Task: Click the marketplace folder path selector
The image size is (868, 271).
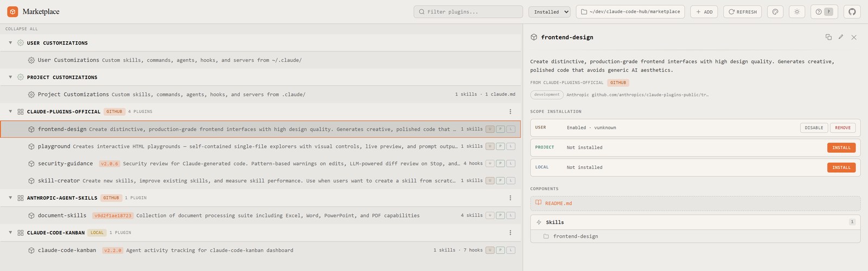Action: [630, 12]
